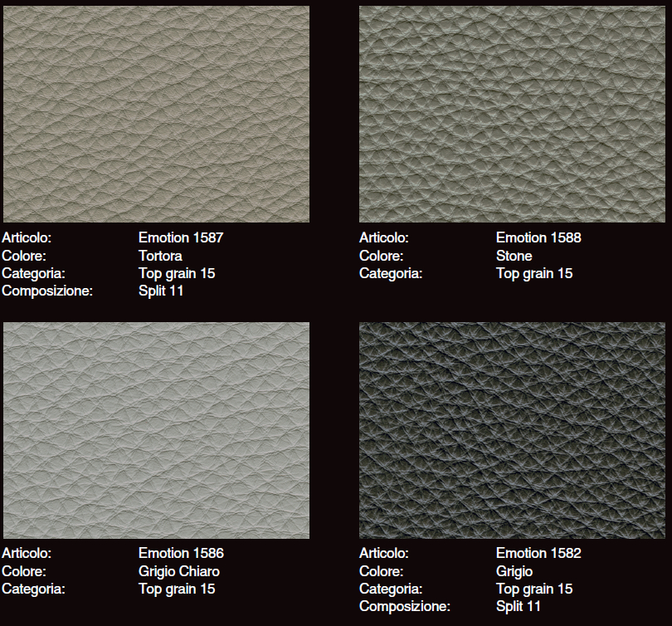
Task: Click 'Top grain 15' under Emotion 1582
Action: click(534, 589)
